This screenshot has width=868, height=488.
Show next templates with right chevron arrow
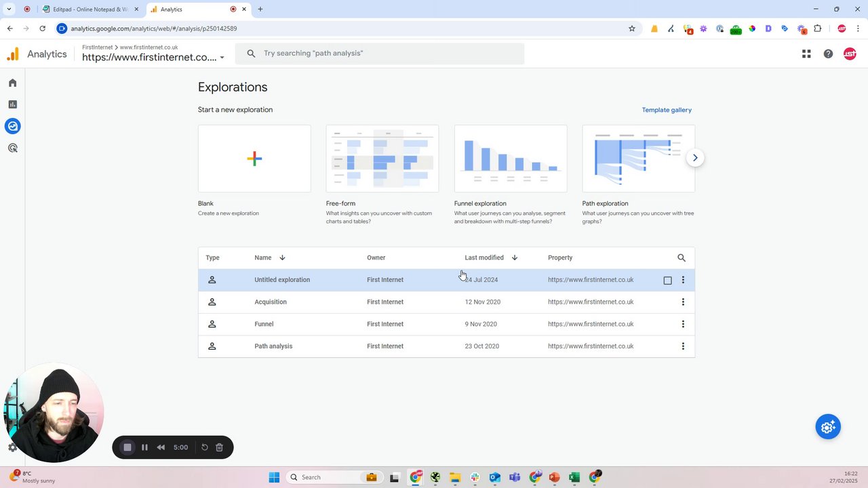click(695, 158)
